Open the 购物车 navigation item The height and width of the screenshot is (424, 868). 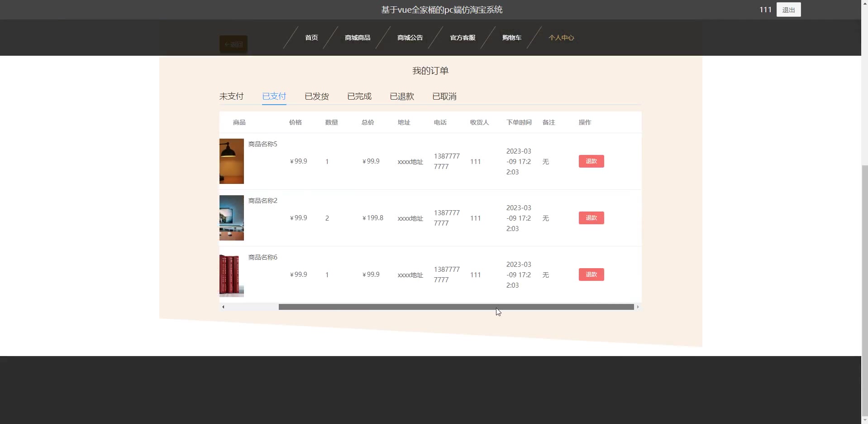512,38
